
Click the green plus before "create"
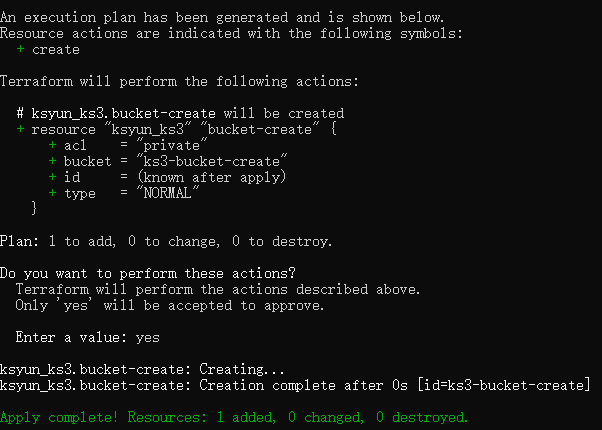21,49
